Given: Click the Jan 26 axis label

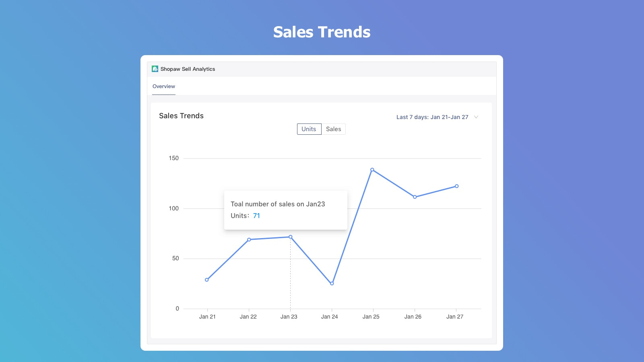Looking at the screenshot, I should click(x=413, y=317).
